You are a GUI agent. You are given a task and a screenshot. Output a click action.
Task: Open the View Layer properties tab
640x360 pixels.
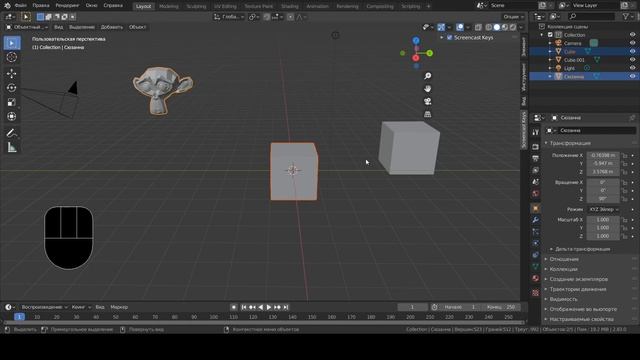point(536,170)
